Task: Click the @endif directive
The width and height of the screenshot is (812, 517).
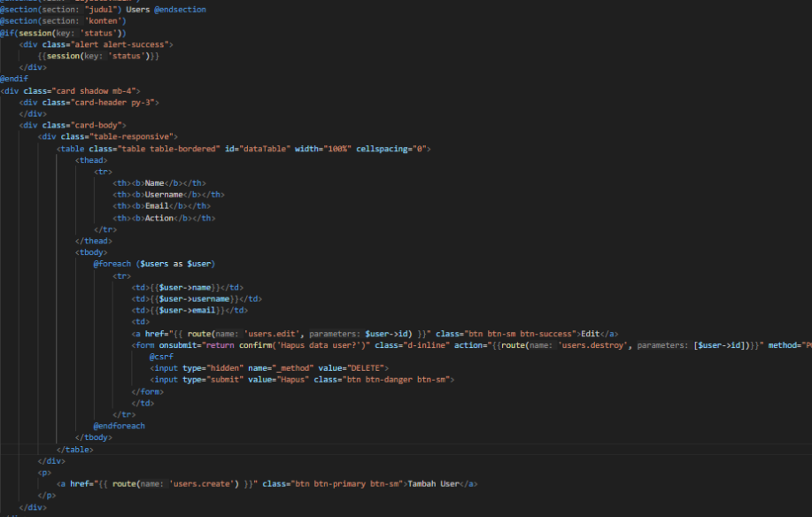Action: (x=14, y=79)
